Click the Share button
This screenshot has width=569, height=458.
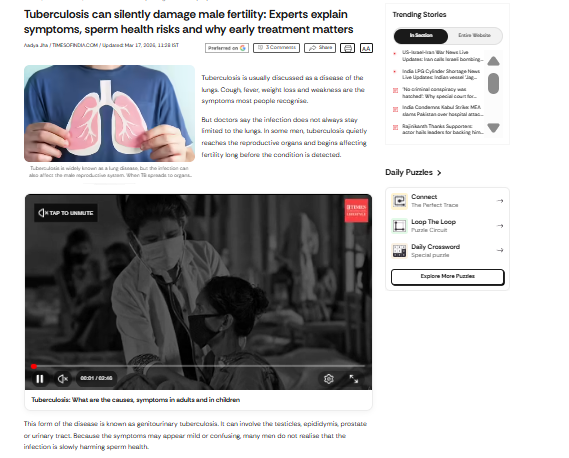click(x=320, y=48)
